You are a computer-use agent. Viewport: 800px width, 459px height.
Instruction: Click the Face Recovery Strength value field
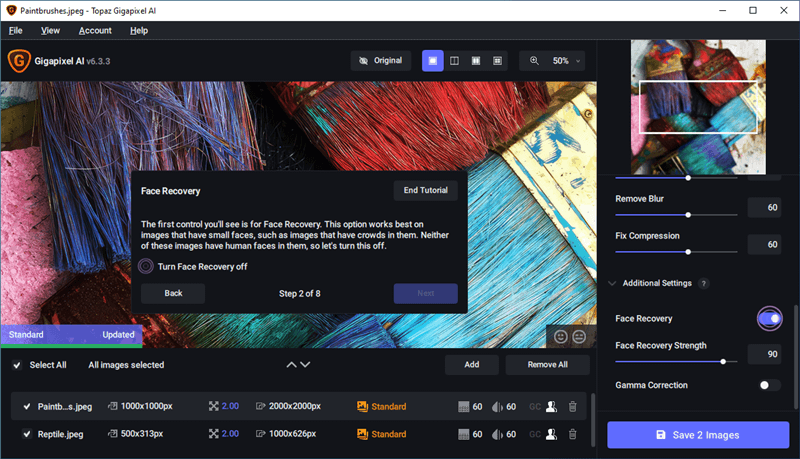click(x=764, y=354)
